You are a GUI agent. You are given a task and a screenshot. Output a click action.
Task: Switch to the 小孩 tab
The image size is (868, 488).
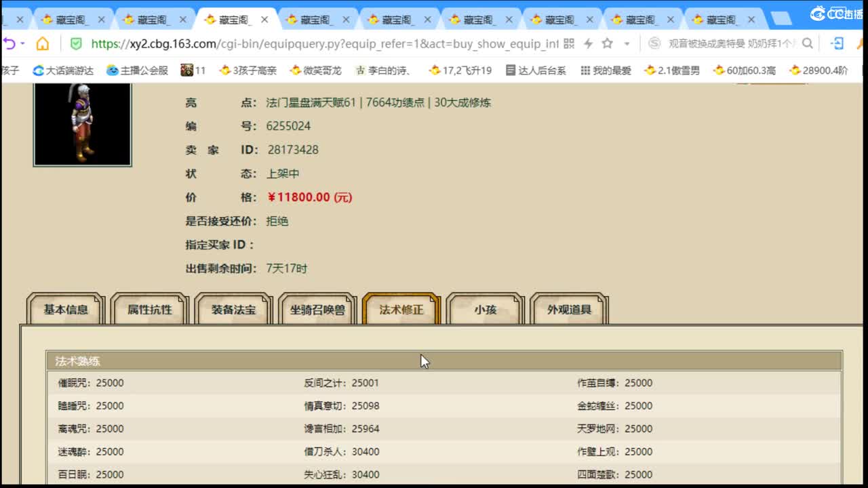[x=486, y=310]
